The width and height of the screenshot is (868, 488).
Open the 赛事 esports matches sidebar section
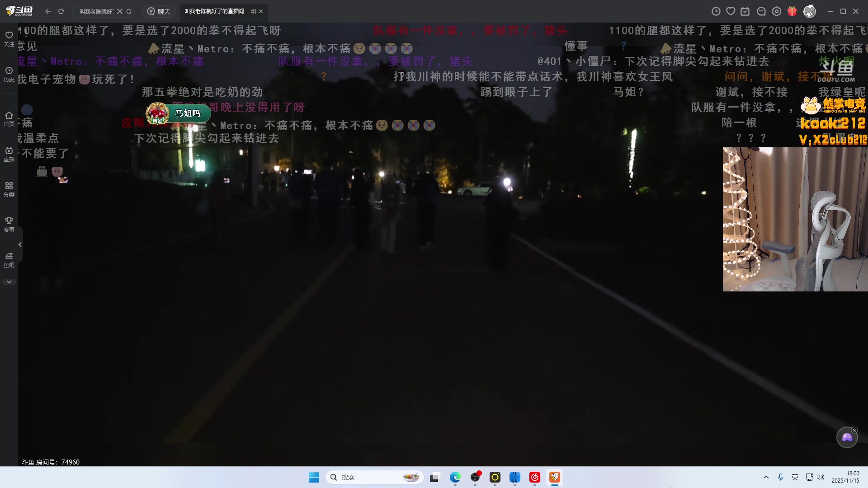pos(9,224)
